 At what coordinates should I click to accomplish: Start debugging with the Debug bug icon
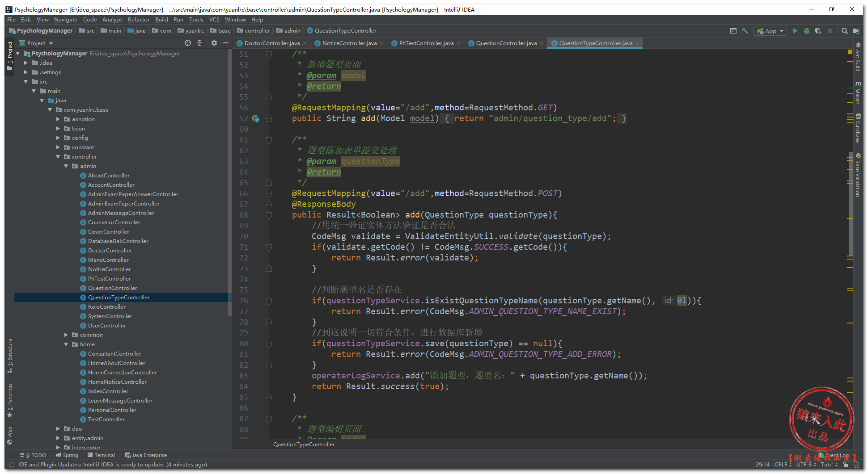pos(806,31)
